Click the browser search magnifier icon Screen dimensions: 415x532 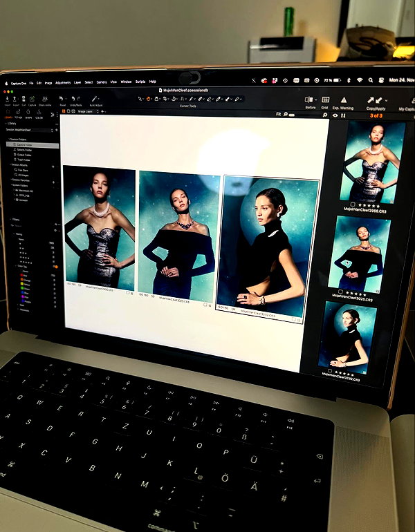coord(324,115)
